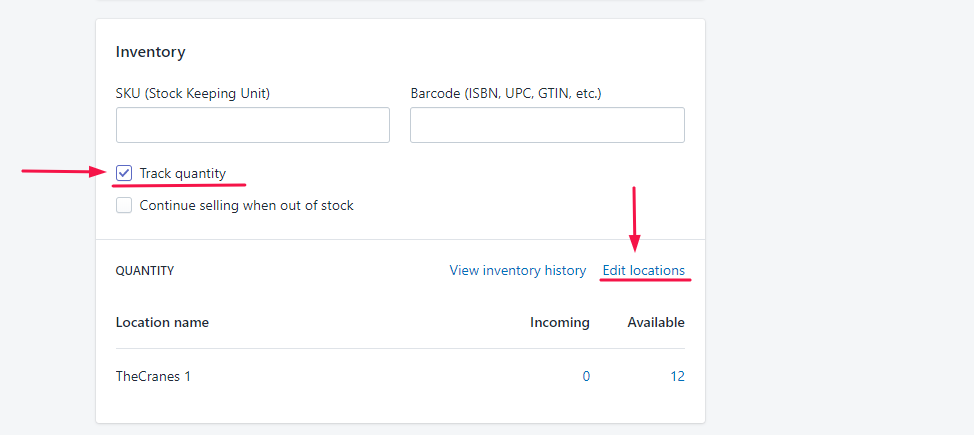Uncheck the Track quantity checkbox
This screenshot has width=974, height=435.
click(x=124, y=173)
